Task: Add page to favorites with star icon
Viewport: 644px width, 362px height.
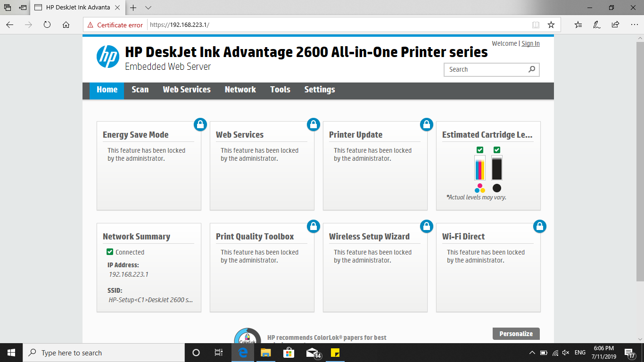Action: coord(551,25)
